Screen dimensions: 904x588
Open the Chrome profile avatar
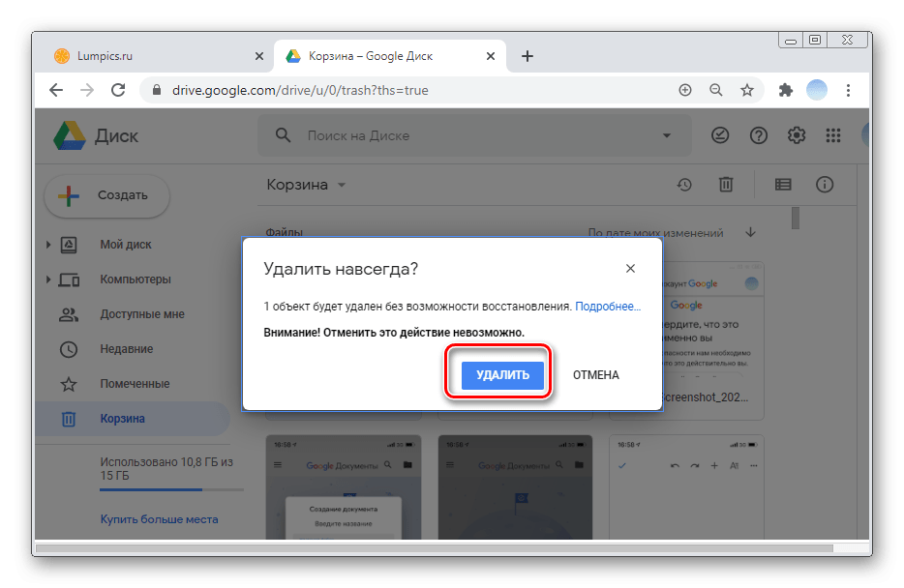click(x=816, y=90)
